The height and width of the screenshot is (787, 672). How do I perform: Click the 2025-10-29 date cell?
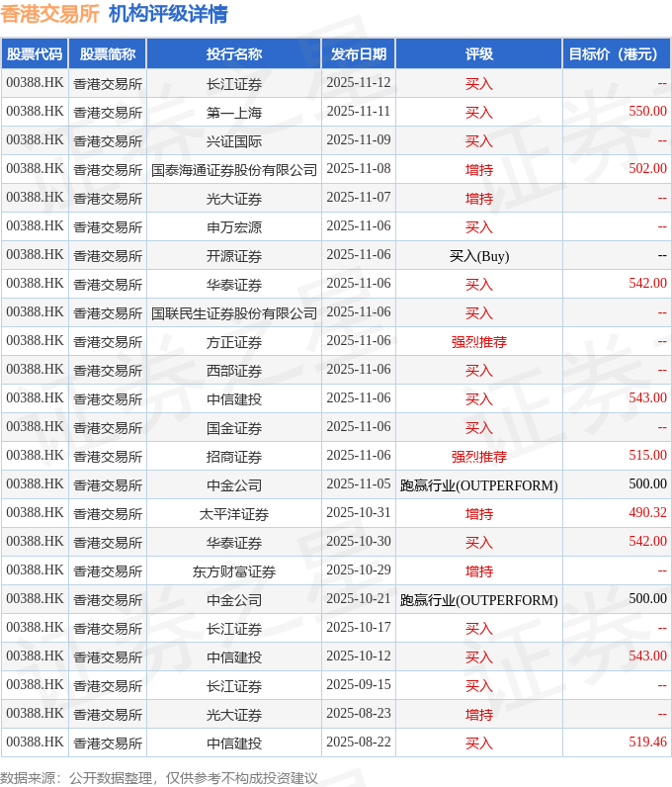pyautogui.click(x=359, y=569)
